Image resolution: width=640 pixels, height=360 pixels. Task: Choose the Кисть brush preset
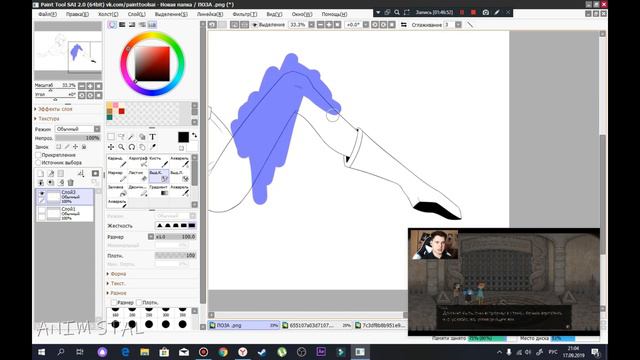159,161
